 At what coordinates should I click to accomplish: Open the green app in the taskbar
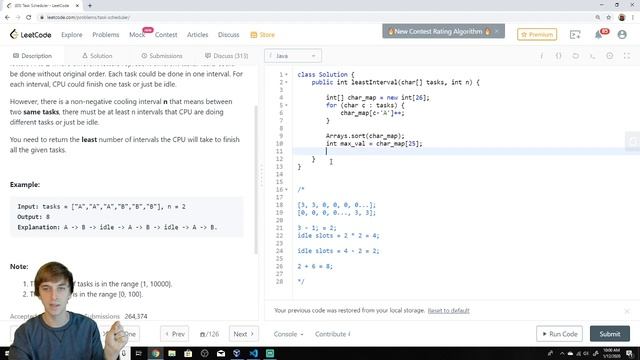(x=270, y=353)
